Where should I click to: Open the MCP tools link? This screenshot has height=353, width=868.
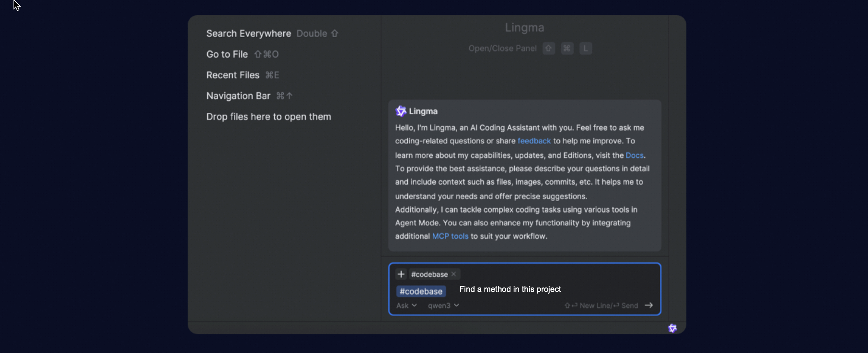pos(450,236)
